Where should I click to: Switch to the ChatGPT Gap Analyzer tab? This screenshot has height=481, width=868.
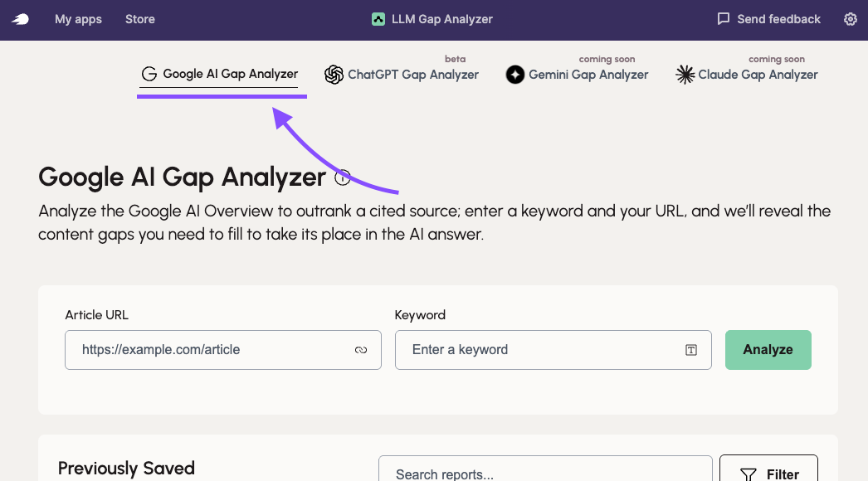click(413, 75)
